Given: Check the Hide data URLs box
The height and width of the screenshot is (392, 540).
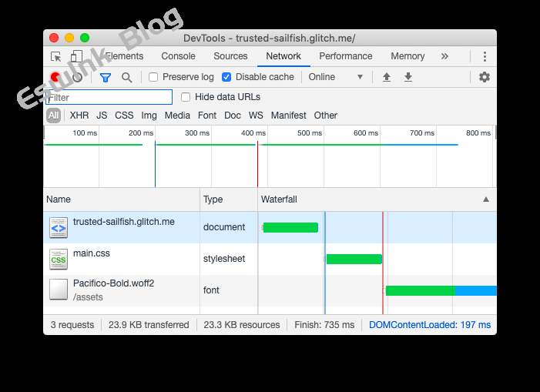Looking at the screenshot, I should pos(186,97).
